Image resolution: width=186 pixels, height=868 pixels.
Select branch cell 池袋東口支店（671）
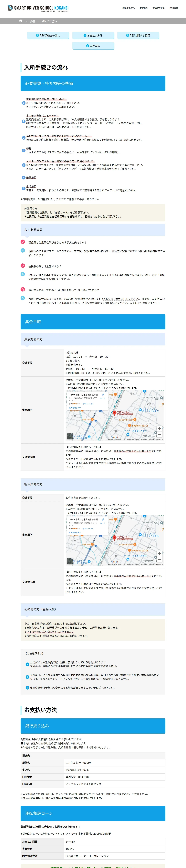tap(115, 770)
